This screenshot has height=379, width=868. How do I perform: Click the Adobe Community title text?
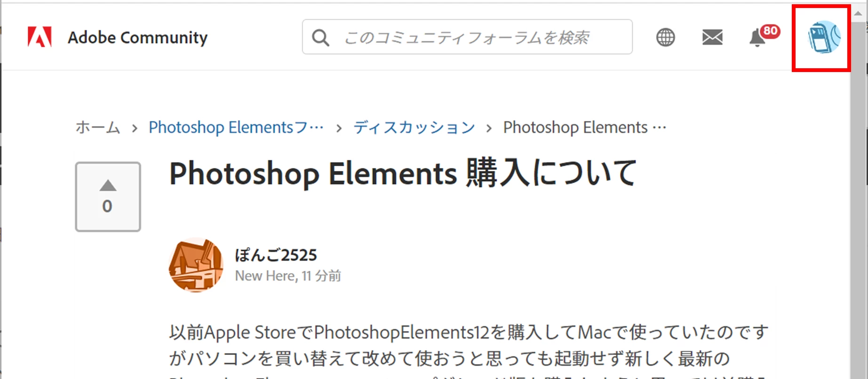[137, 37]
